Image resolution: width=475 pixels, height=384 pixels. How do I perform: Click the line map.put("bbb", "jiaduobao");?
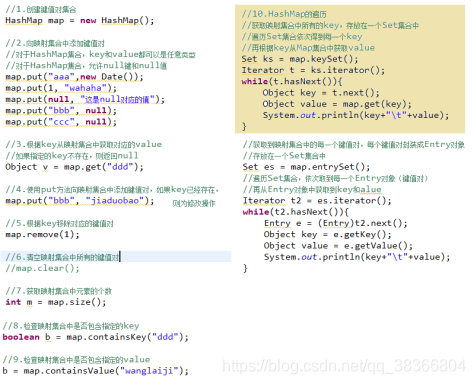[80, 201]
